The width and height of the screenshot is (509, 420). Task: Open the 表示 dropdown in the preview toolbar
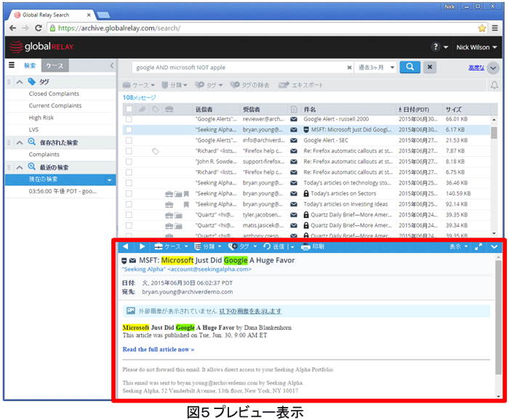(458, 246)
